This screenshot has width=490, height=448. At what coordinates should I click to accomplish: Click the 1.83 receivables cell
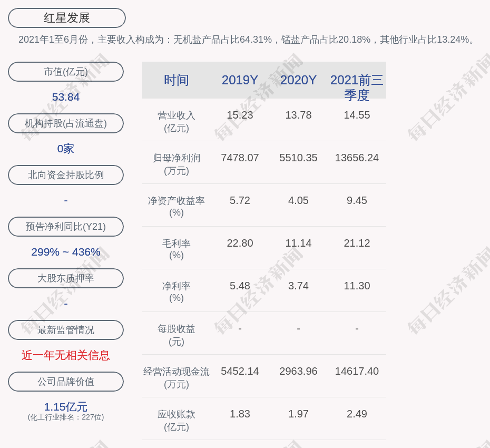[240, 414]
